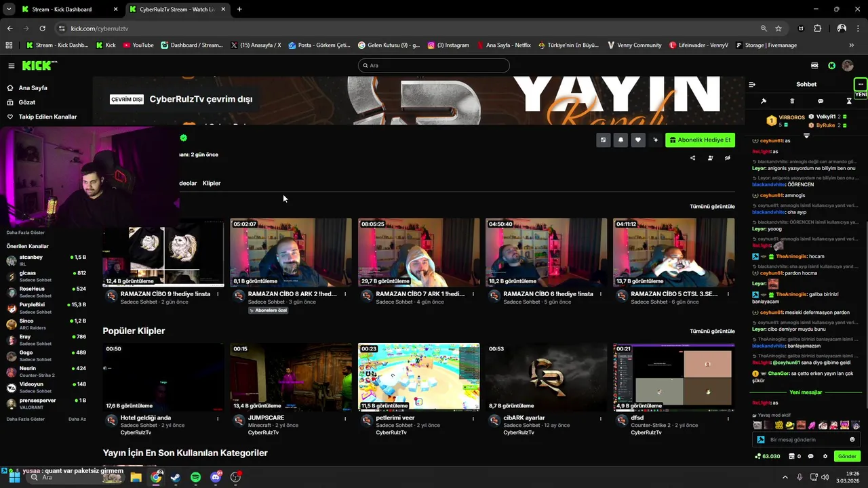
Task: Click the speech bubble icon near chat settings
Action: point(810,457)
